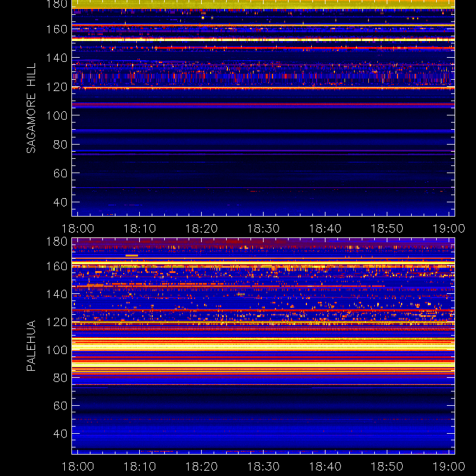Click the 160 label on Palehua axis
This screenshot has height=476, width=476.
(x=57, y=266)
